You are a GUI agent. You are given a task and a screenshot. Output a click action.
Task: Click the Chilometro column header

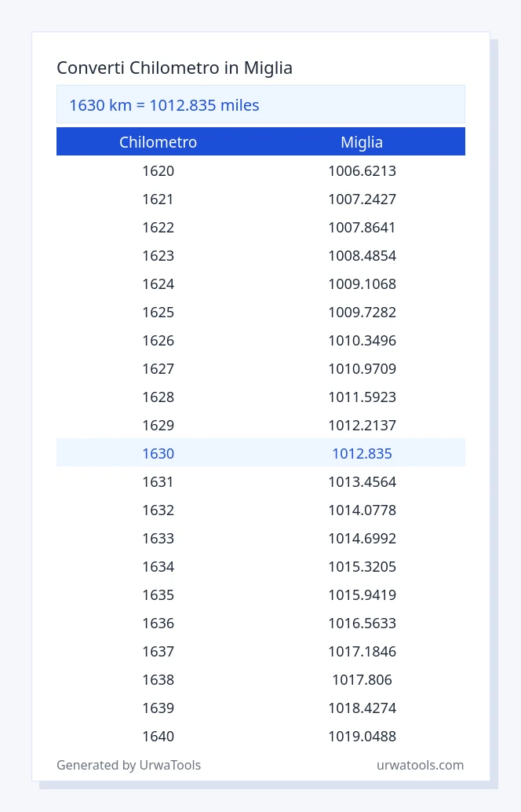click(x=158, y=142)
